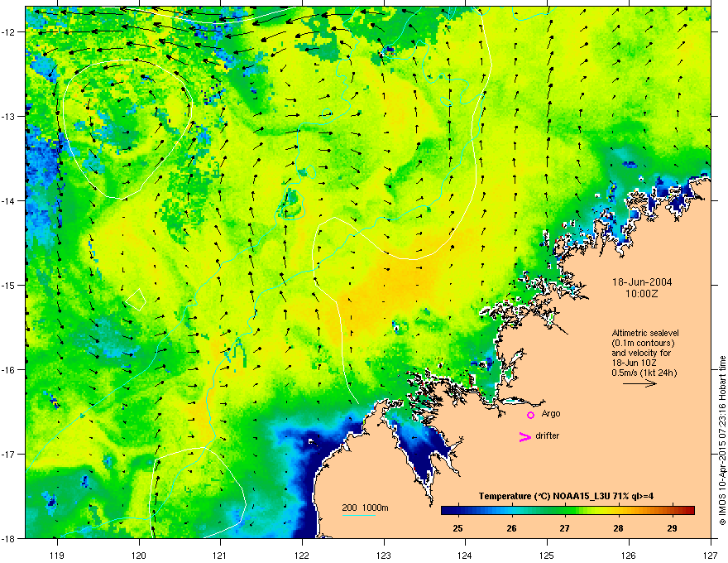Click the '0.5m/s (1kt 24h)' text

644,373
